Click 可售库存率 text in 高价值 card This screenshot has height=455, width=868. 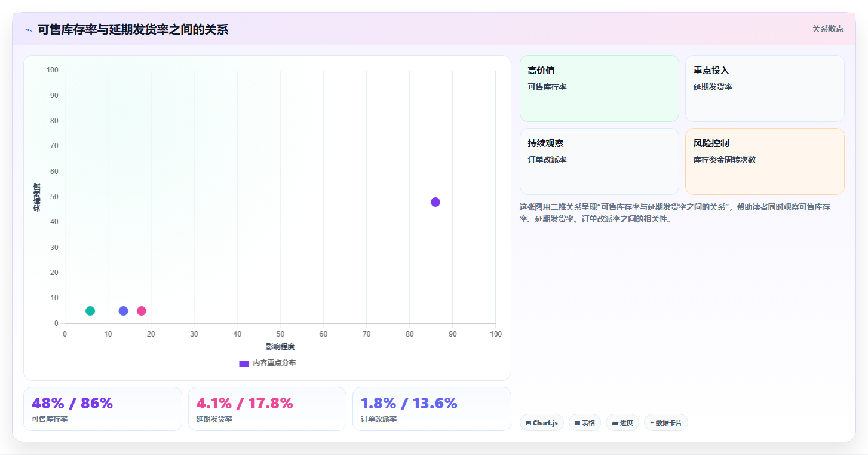click(547, 87)
